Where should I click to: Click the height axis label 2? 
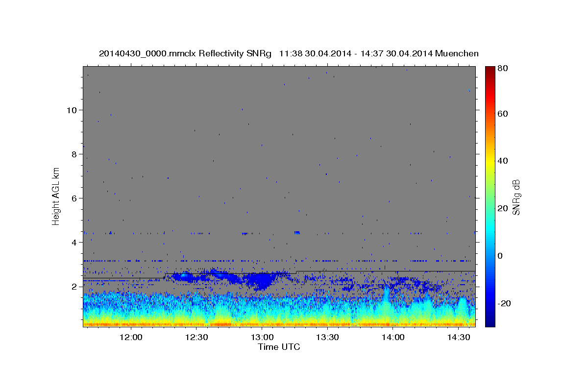(73, 287)
